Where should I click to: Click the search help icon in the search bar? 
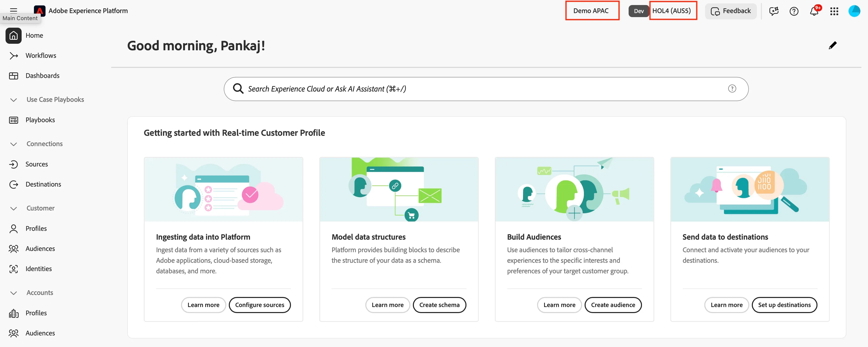(x=732, y=89)
